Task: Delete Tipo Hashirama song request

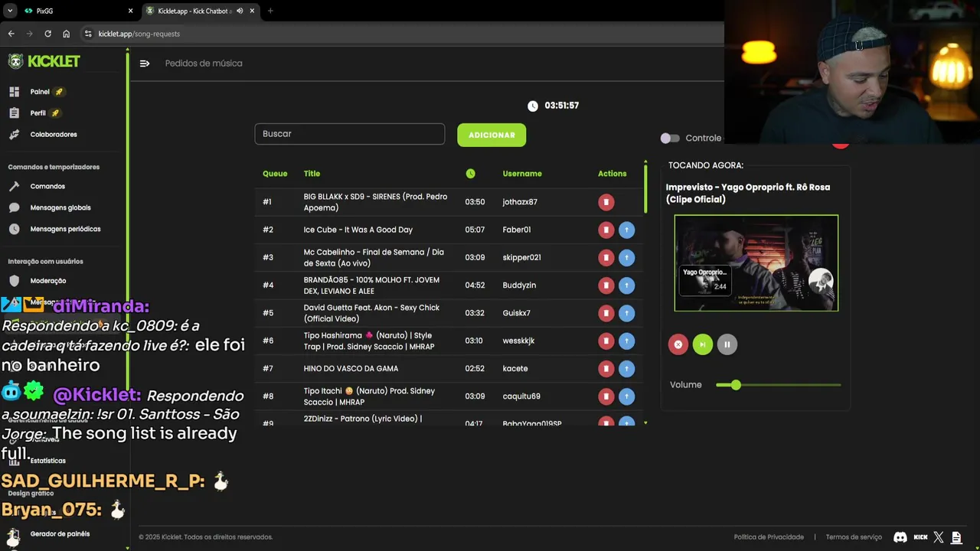Action: click(606, 341)
